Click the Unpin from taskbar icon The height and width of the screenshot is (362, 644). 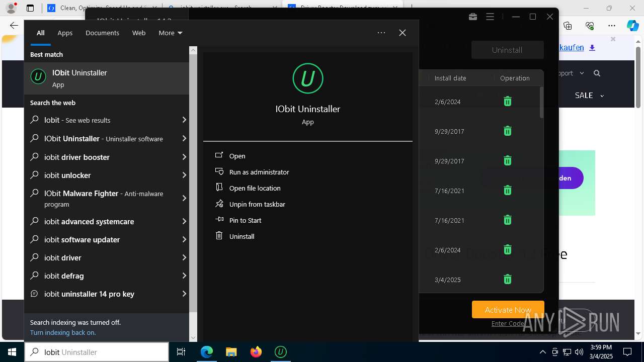tap(219, 204)
